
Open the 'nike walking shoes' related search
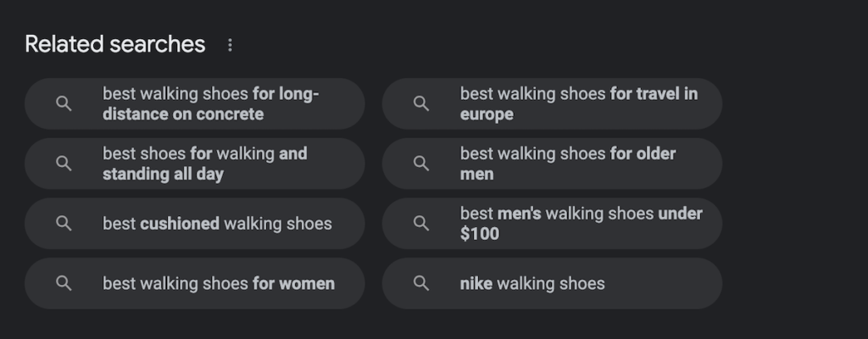pyautogui.click(x=553, y=283)
